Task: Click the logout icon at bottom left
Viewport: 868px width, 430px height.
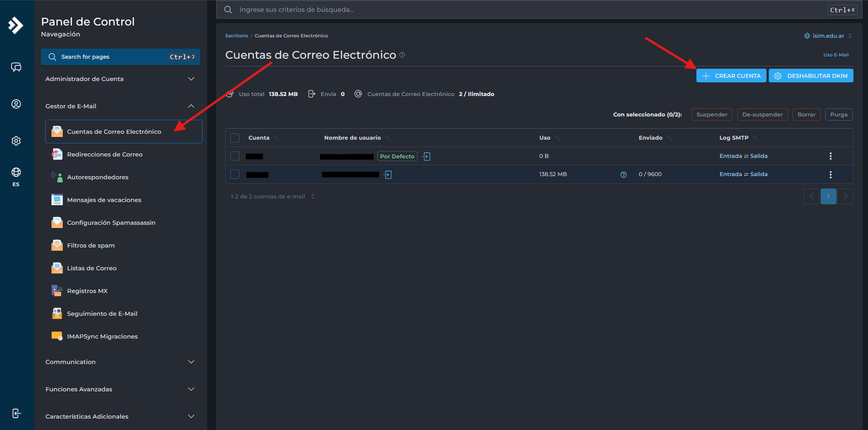Action: tap(16, 413)
